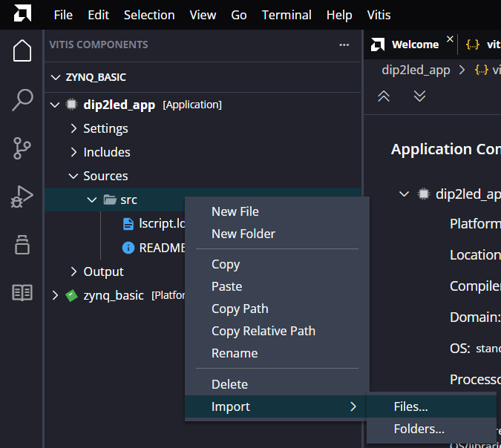Switch to the Welcome tab
501x448 pixels.
[x=414, y=45]
